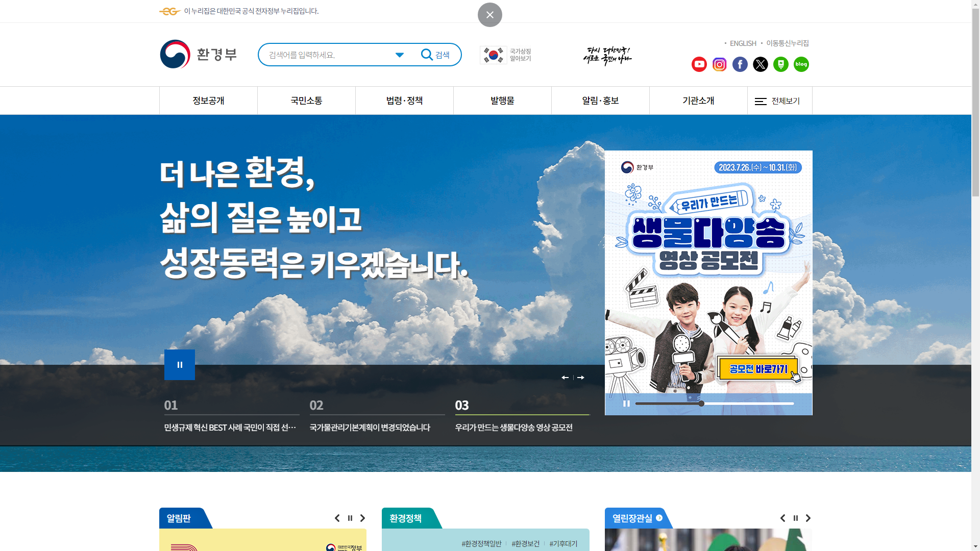Viewport: 980px width, 551px height.
Task: Click the magnifier 검색 search button
Action: click(435, 55)
